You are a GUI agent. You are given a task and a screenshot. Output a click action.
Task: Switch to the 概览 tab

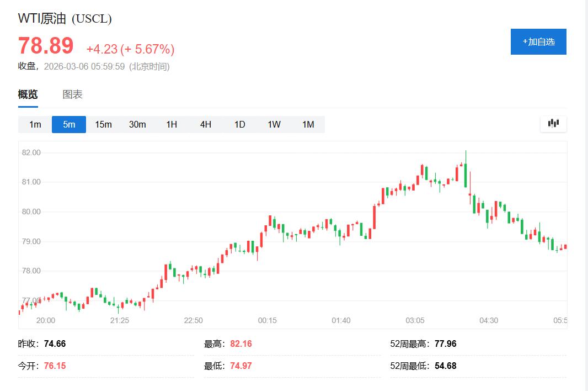(28, 94)
